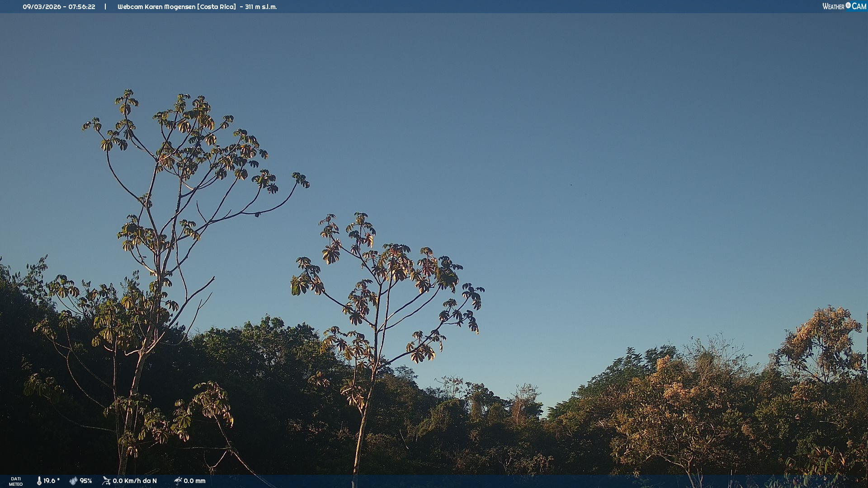Click the wind vane icon
This screenshot has width=868, height=488.
(106, 481)
